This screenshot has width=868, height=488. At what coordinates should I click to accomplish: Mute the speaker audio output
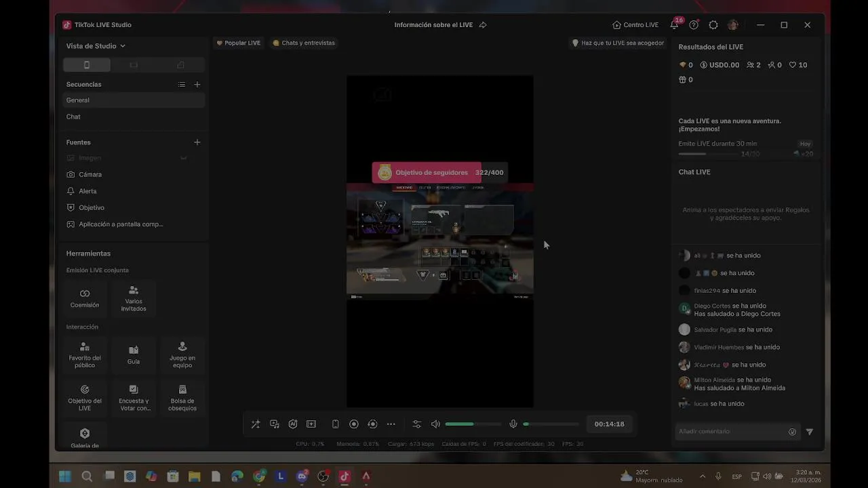tap(435, 424)
